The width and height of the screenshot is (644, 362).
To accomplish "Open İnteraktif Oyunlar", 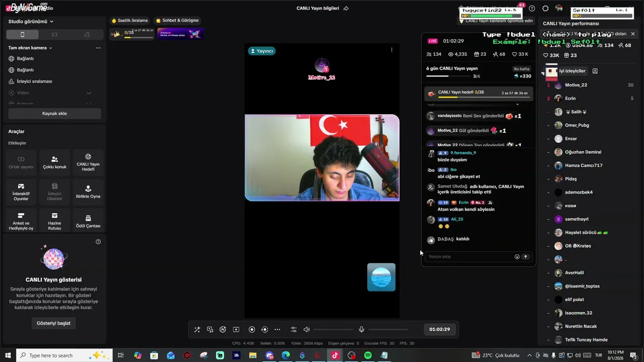I will point(21,192).
